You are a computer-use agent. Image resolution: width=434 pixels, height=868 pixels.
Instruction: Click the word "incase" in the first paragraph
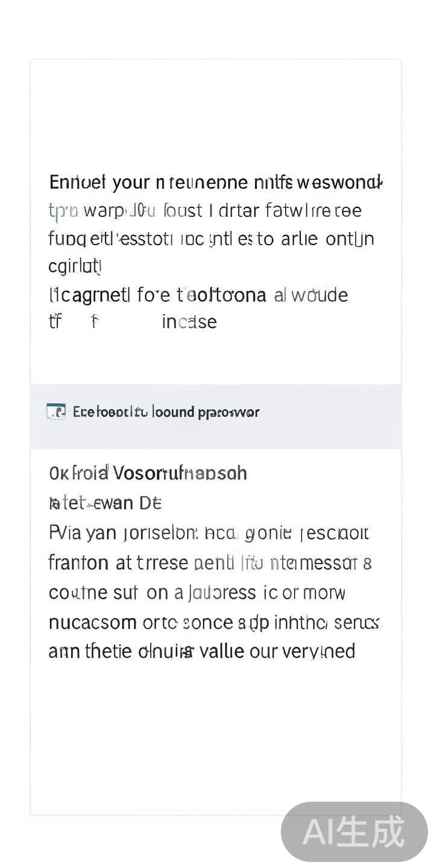point(189,322)
